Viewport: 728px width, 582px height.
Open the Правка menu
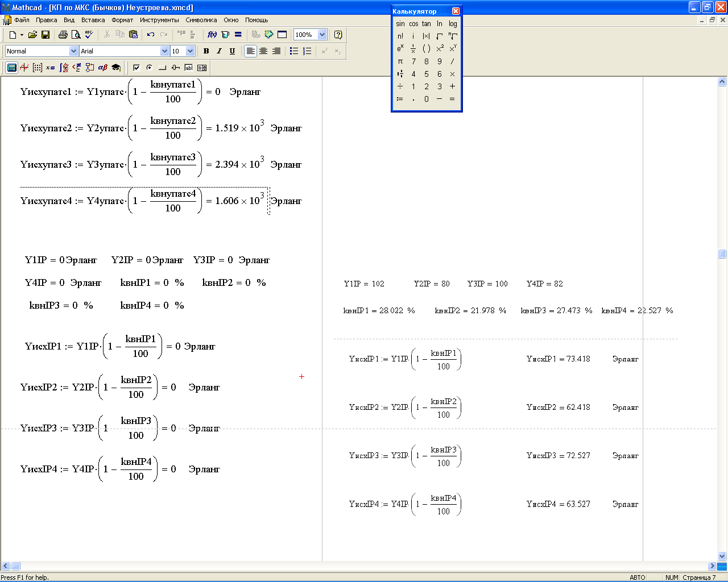point(47,20)
